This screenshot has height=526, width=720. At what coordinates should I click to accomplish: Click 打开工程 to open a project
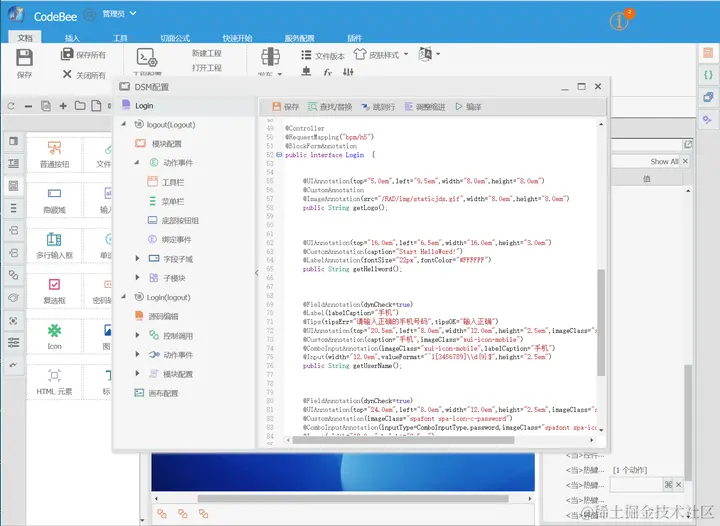tap(207, 68)
